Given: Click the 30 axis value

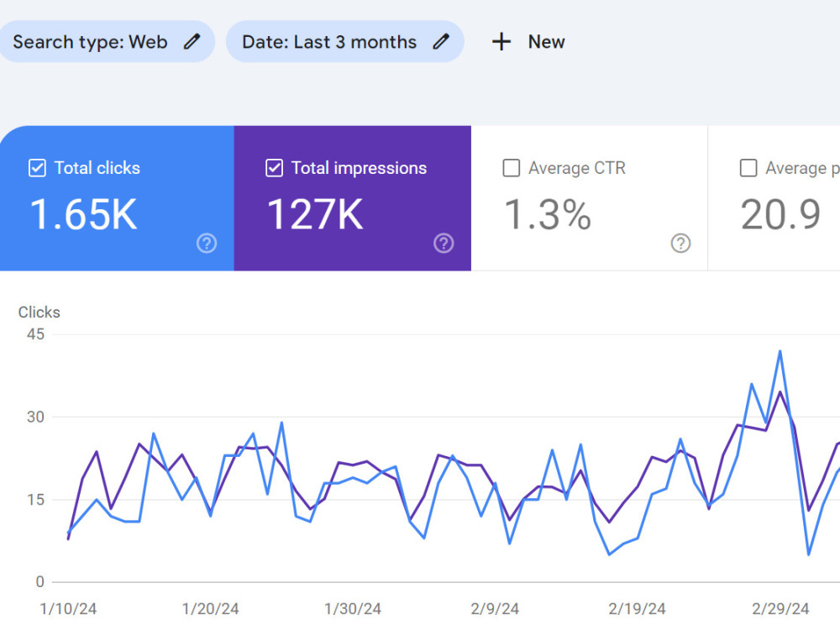Looking at the screenshot, I should click(x=35, y=417).
